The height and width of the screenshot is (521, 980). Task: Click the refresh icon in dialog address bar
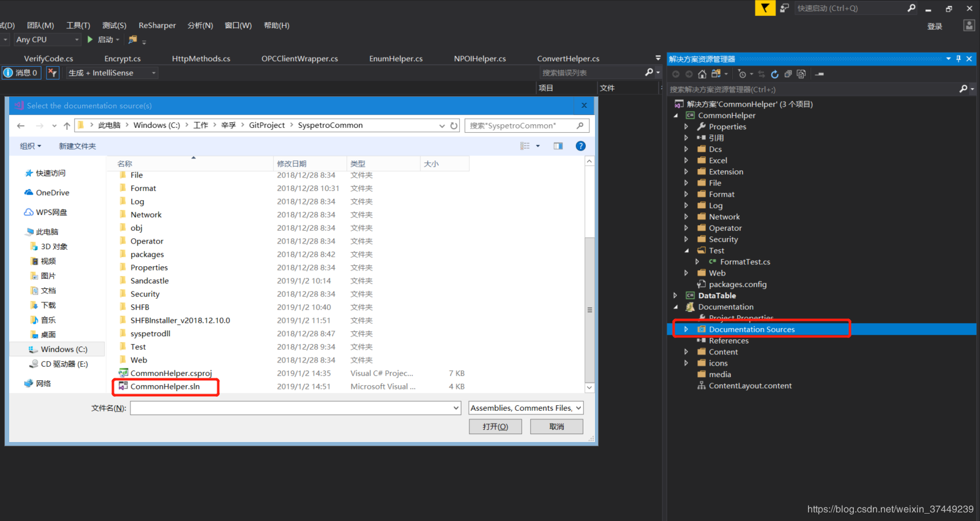coord(454,126)
